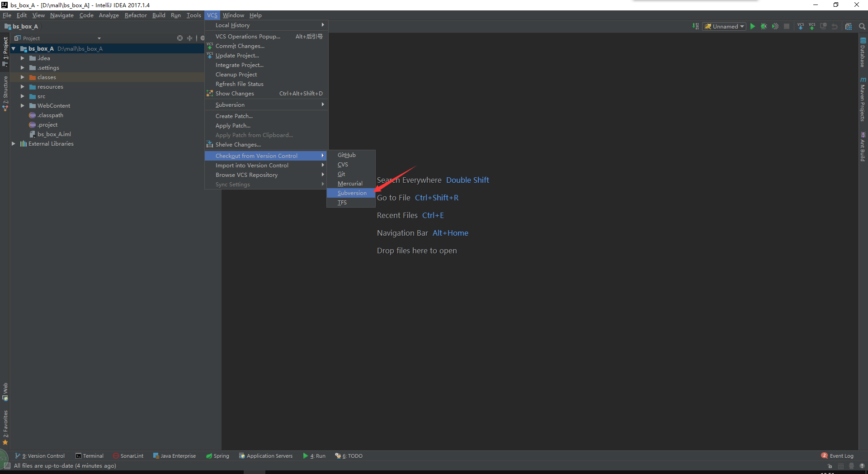Toggle the Favorites side tool window
Viewport: 868px width, 474px height.
[5, 427]
